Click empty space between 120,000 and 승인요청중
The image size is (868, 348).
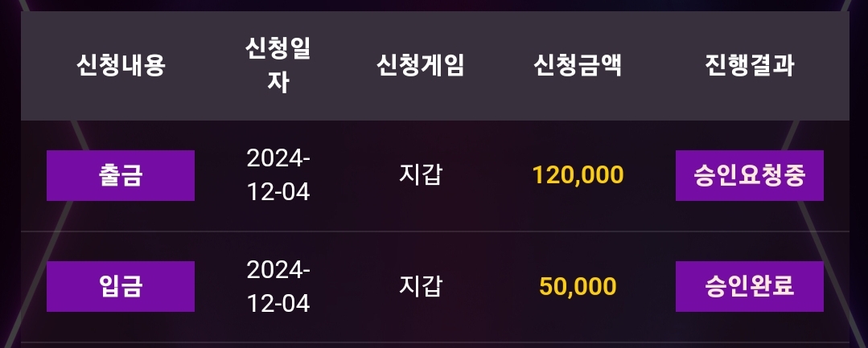[x=650, y=175]
